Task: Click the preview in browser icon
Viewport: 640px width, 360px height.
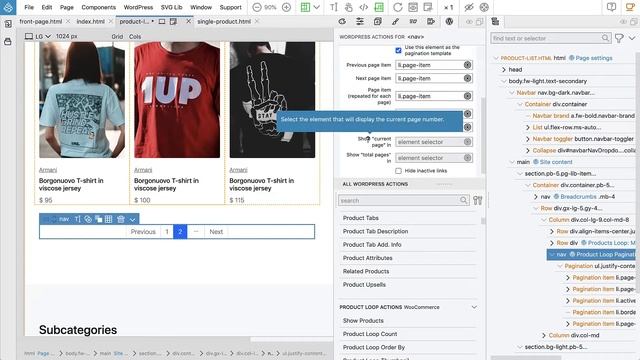Action: pos(413,7)
